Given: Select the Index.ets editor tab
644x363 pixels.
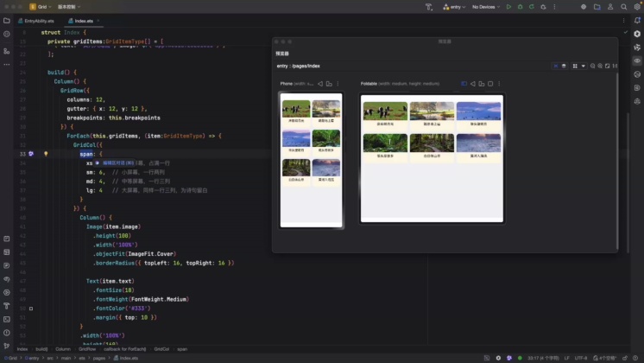Looking at the screenshot, I should coord(85,19).
